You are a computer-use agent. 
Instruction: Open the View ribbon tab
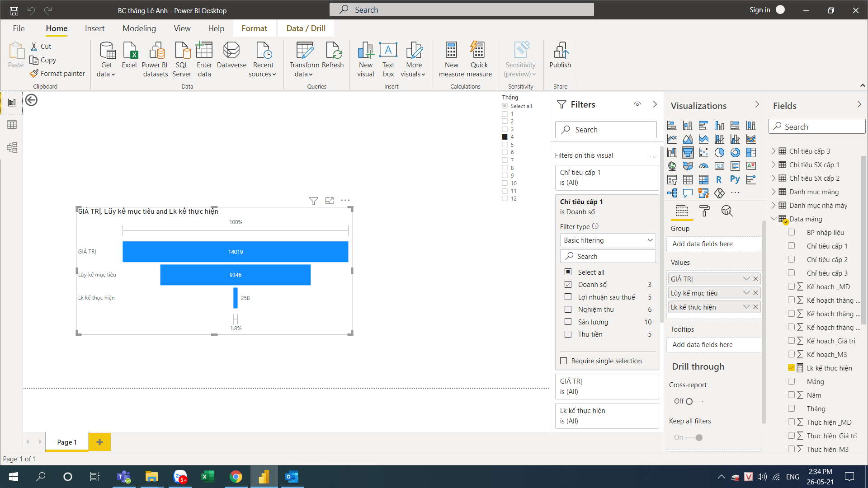click(x=182, y=28)
